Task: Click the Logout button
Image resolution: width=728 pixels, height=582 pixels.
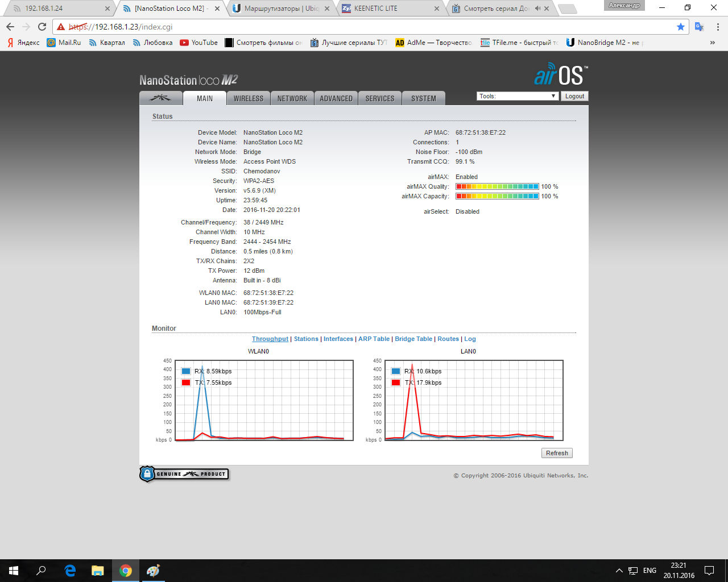Action: point(574,96)
